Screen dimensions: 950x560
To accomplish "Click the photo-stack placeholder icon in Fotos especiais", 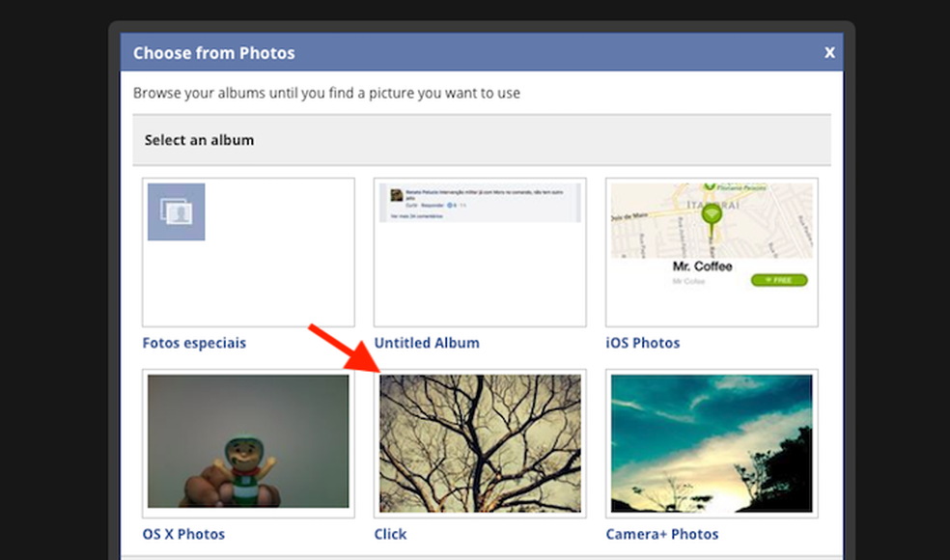I will coord(175,211).
